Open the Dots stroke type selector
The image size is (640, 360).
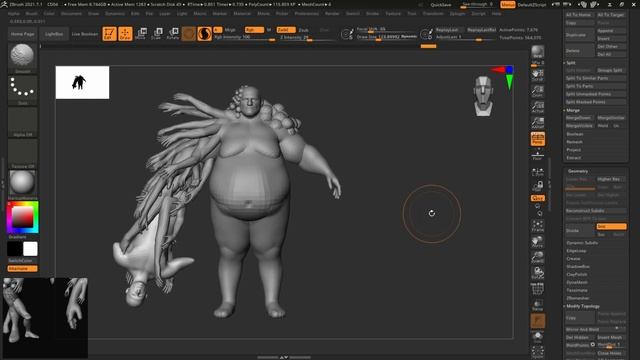[22, 90]
